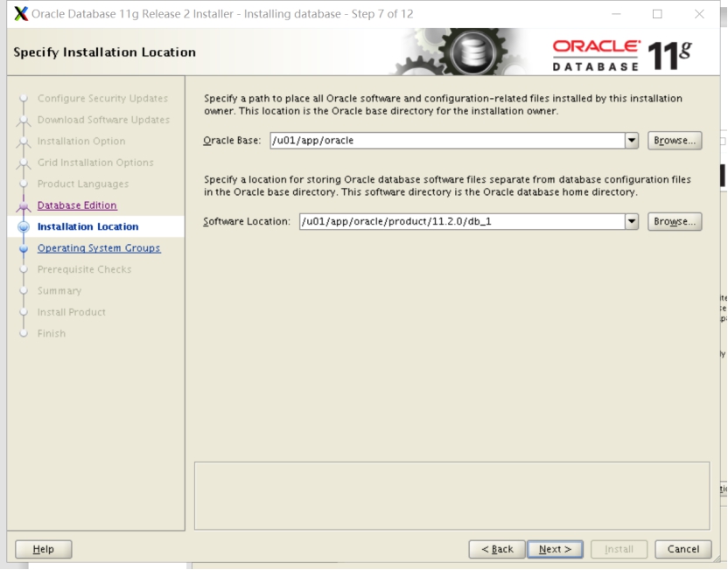Screen dimensions: 728x570
Task: Jump to Database Edition step link
Action: coord(77,205)
